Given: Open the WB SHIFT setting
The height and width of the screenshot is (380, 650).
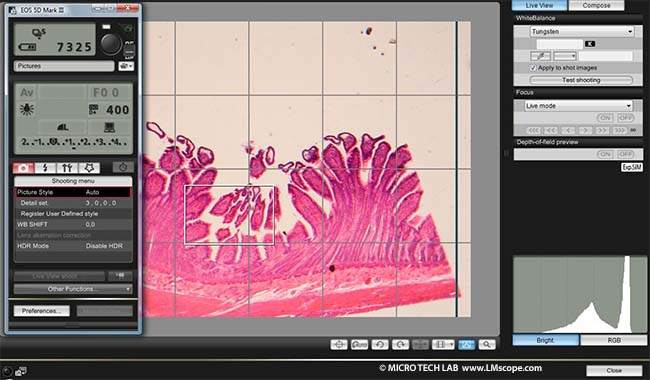Looking at the screenshot, I should [x=73, y=225].
